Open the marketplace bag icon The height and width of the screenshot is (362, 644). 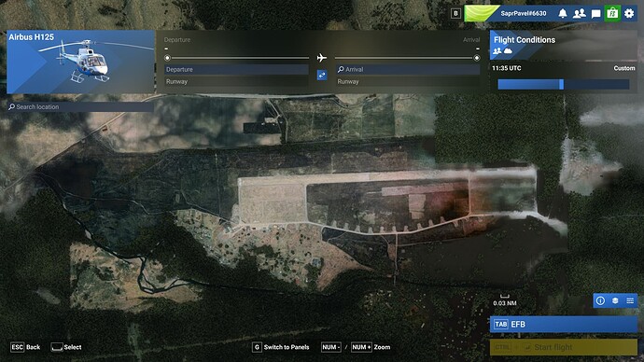point(612,14)
